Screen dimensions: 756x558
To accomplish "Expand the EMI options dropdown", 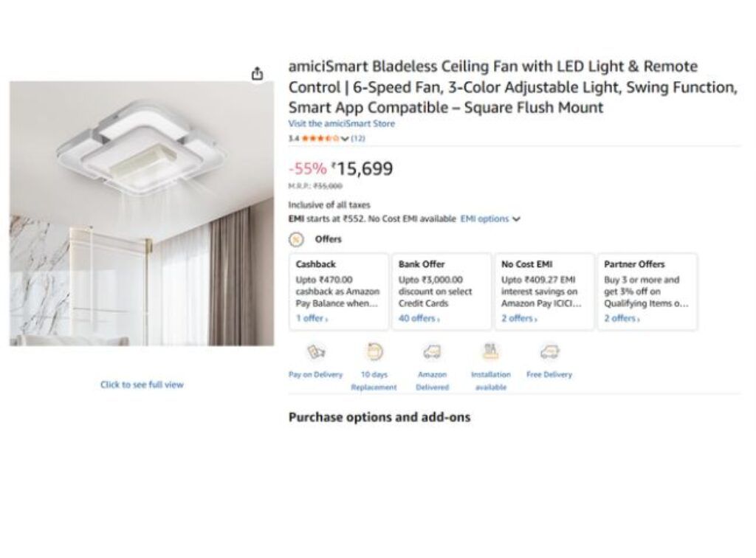I will [x=490, y=218].
